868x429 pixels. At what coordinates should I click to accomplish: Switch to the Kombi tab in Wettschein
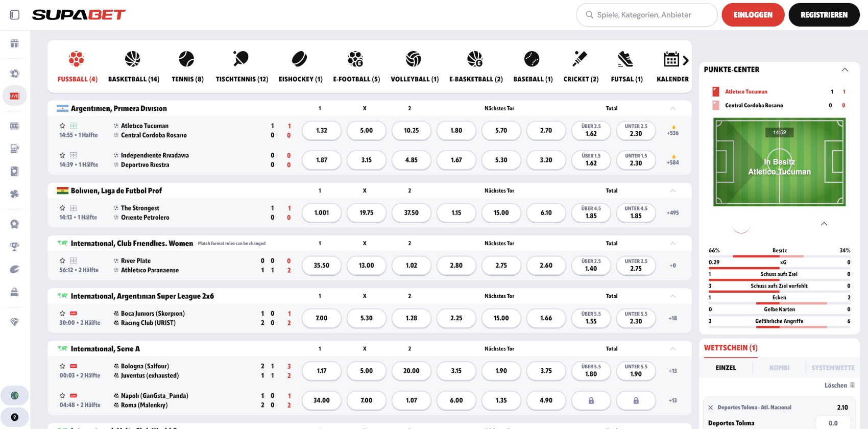pyautogui.click(x=780, y=367)
